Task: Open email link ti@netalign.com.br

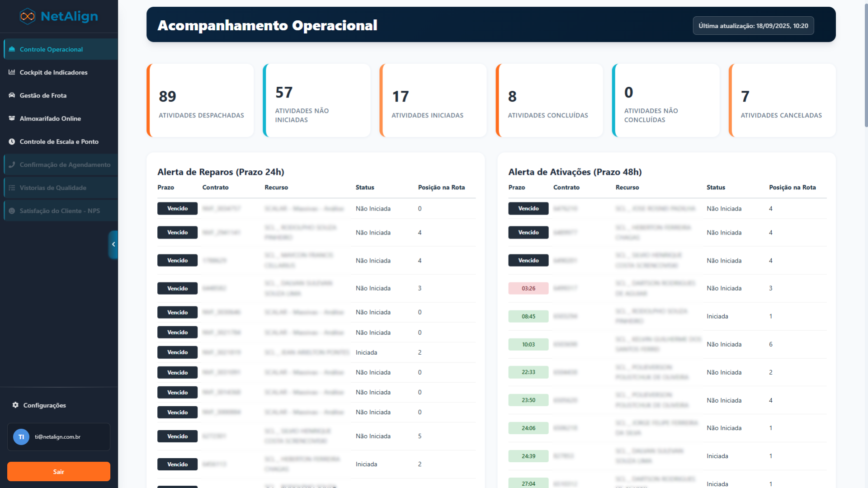Action: [58, 437]
